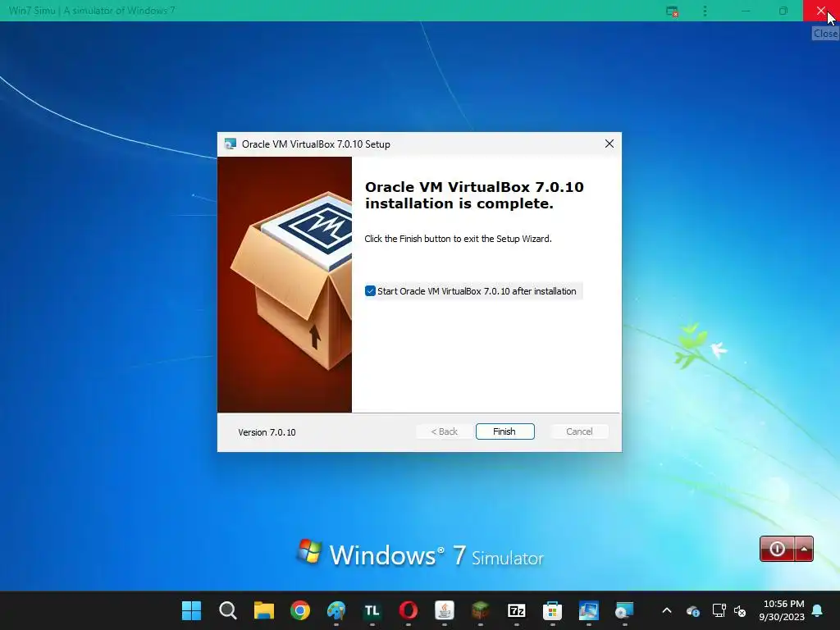
Task: Open File Explorer from taskbar
Action: point(263,610)
